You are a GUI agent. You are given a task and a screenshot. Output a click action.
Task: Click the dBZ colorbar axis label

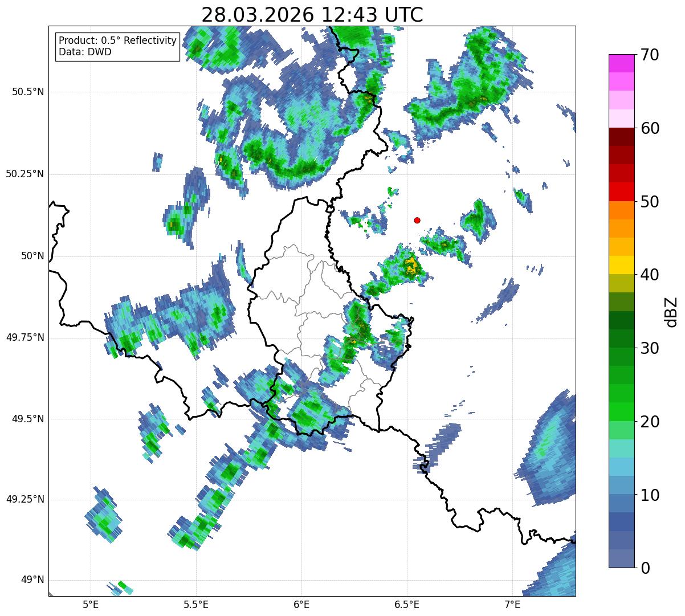pyautogui.click(x=671, y=311)
